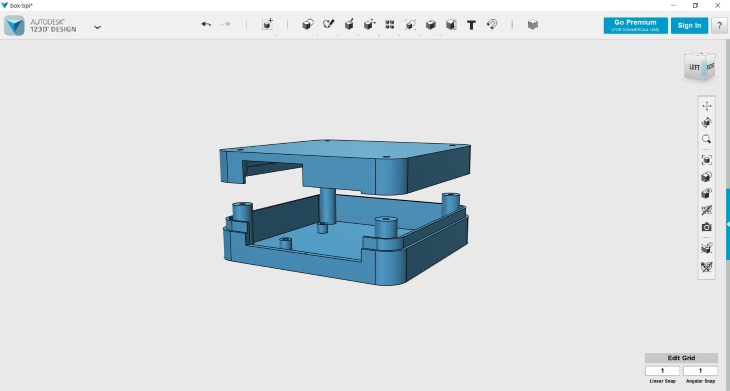Open the Pattern tool icon

pyautogui.click(x=390, y=25)
